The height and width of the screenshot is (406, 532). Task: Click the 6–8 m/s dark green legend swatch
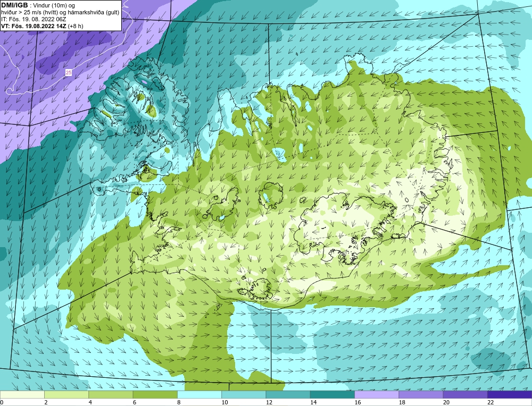pyautogui.click(x=155, y=395)
